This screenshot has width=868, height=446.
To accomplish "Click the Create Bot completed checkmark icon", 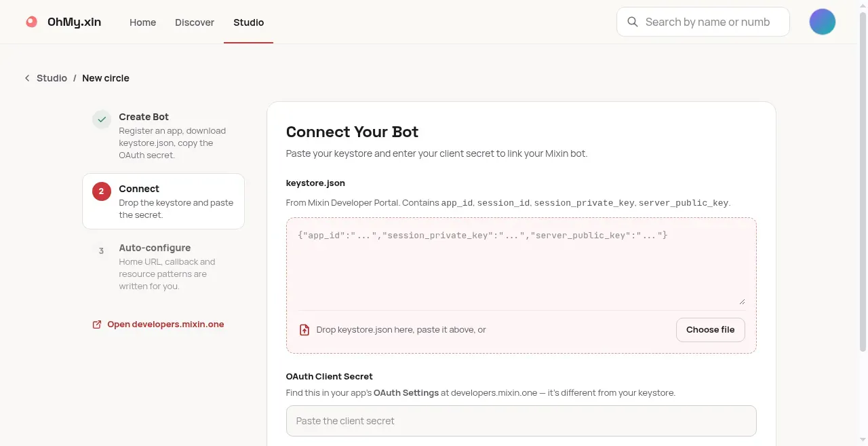I will coord(102,119).
